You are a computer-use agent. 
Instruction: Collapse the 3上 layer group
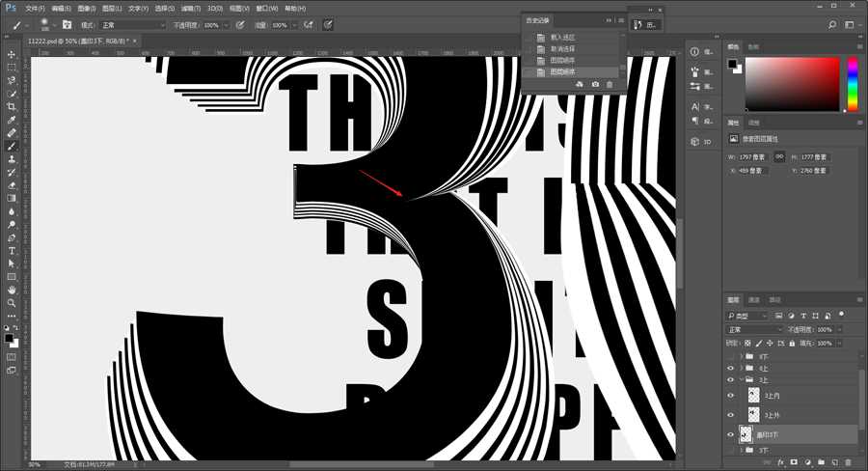point(742,380)
